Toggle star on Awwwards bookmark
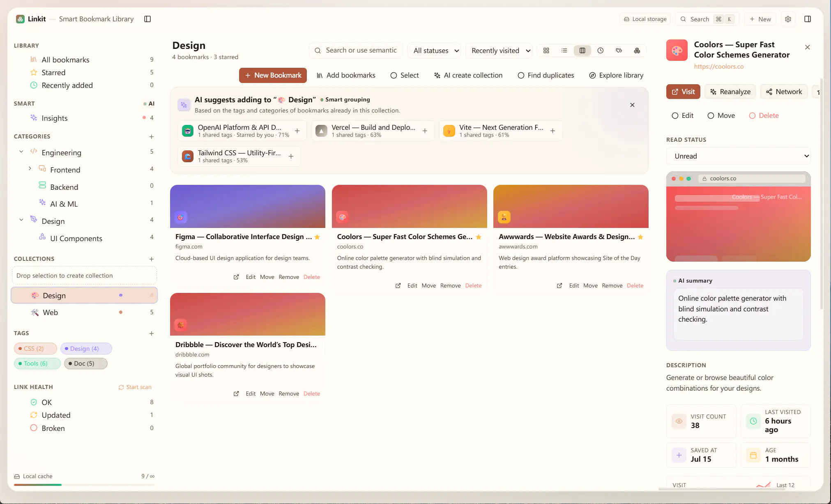 click(x=640, y=237)
